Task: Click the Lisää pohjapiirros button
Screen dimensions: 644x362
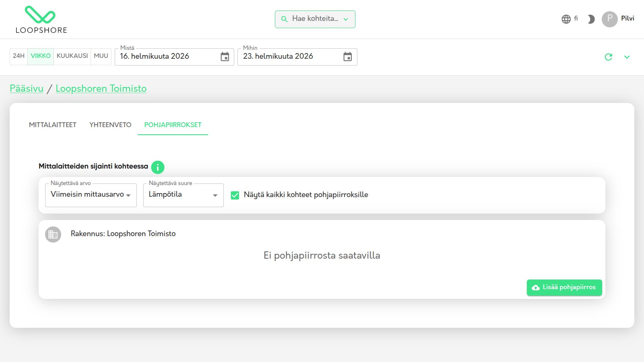Action: tap(564, 288)
